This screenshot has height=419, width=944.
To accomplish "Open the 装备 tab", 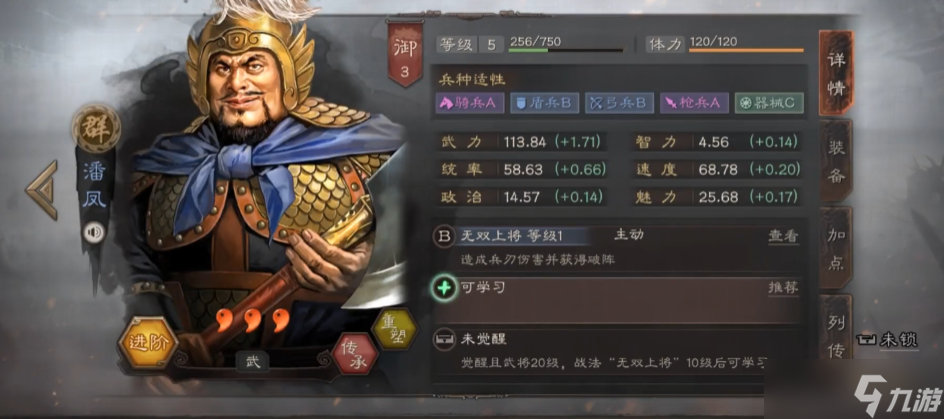I will click(836, 161).
